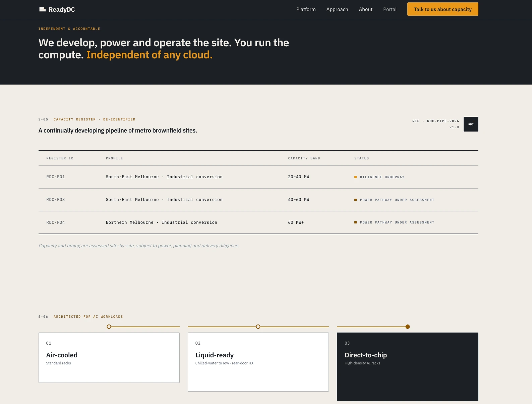Click the Status column header

362,158
